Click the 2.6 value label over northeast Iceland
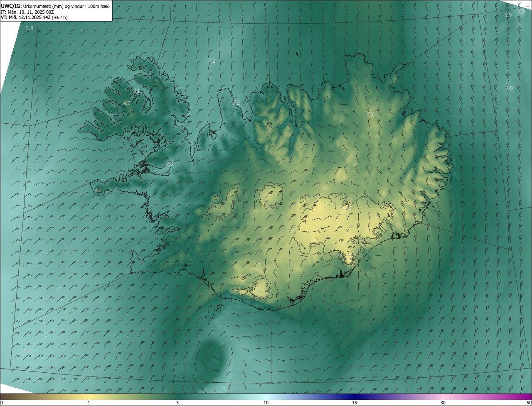Screen dimensions: 532x406 click(371, 114)
